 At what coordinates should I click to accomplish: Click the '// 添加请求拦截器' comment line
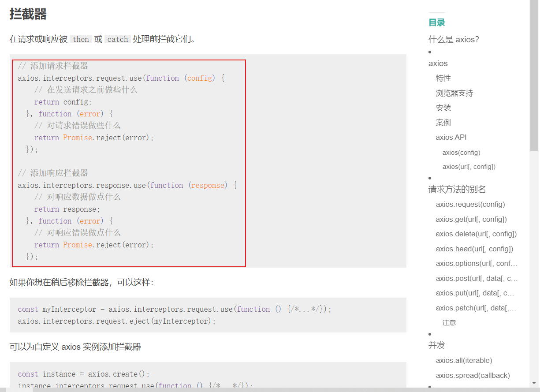53,66
